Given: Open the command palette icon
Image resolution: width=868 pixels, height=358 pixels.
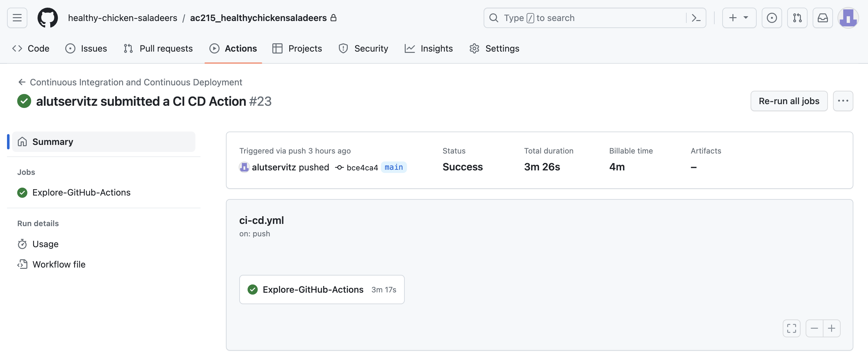Looking at the screenshot, I should point(696,18).
